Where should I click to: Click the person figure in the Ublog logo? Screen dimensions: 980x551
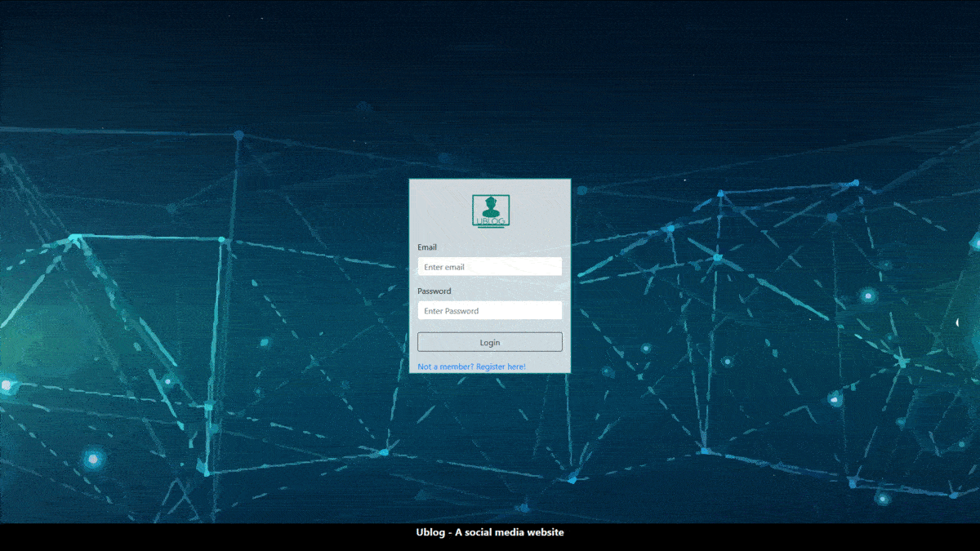click(x=490, y=206)
